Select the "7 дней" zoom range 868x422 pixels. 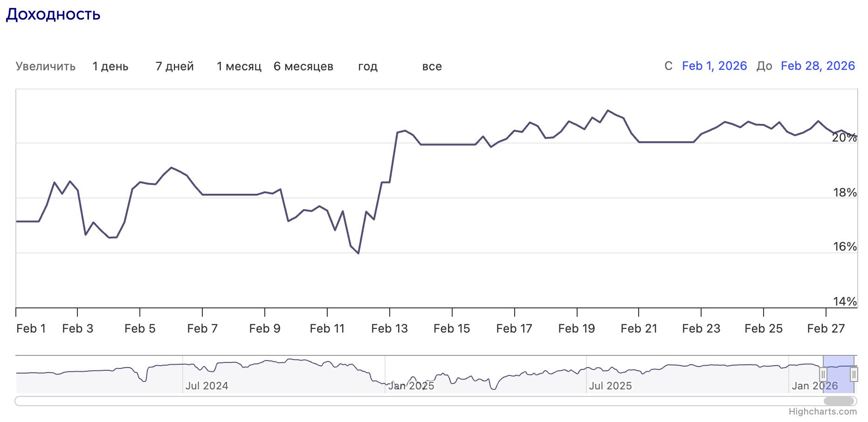point(174,66)
